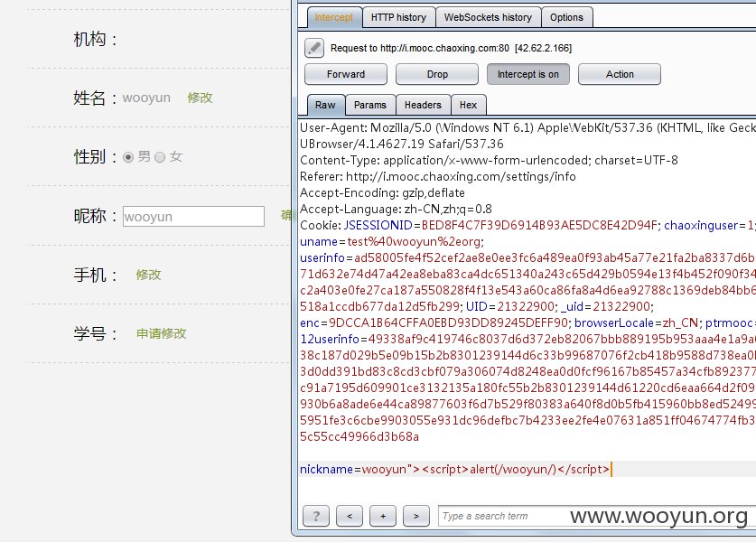Toggle the Intercept is on button
Viewport: 756px width, 542px height.
pos(528,74)
